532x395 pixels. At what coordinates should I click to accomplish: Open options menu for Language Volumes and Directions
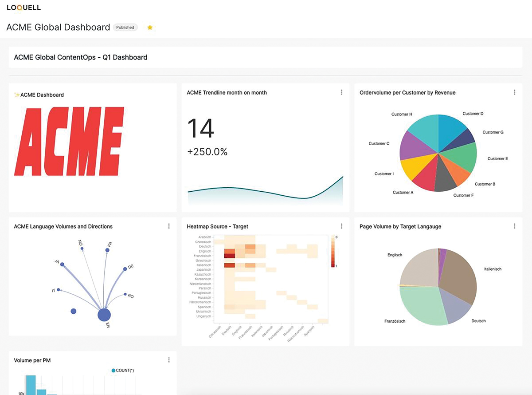pos(169,226)
